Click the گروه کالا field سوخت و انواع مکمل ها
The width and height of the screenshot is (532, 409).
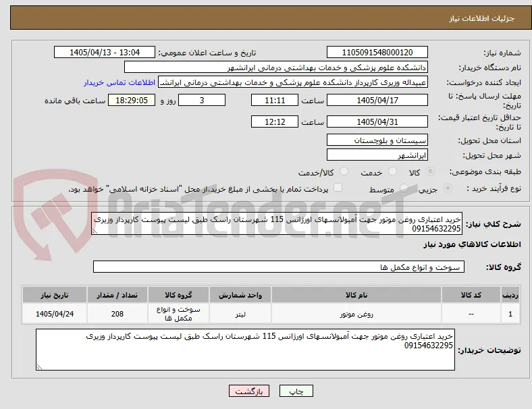(x=279, y=267)
